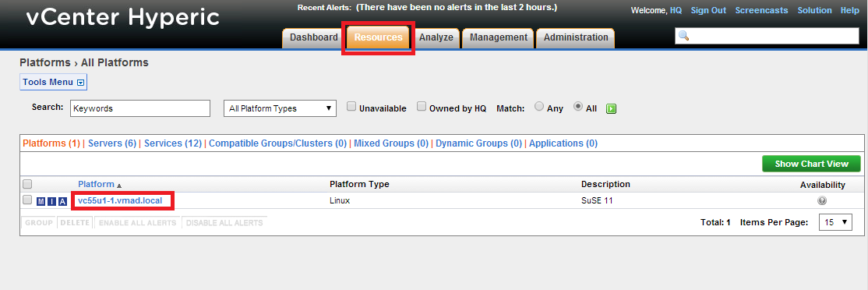Click the green search go arrow icon
This screenshot has height=290, width=868.
pos(611,108)
